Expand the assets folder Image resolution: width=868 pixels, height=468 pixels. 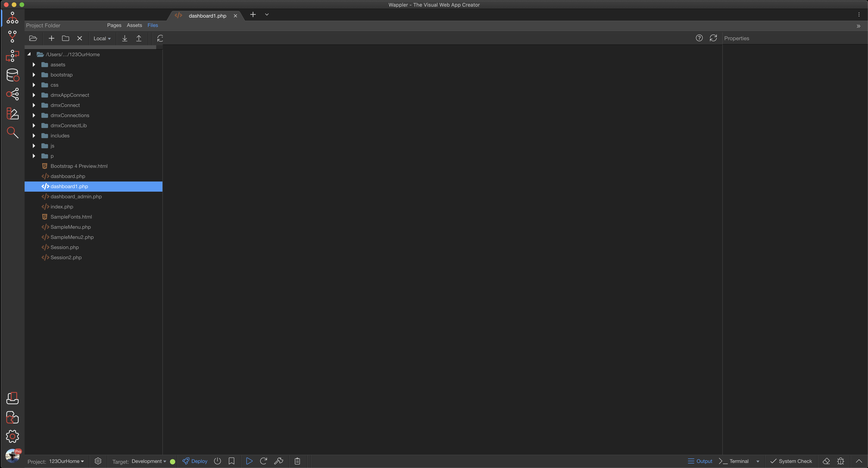coord(34,64)
